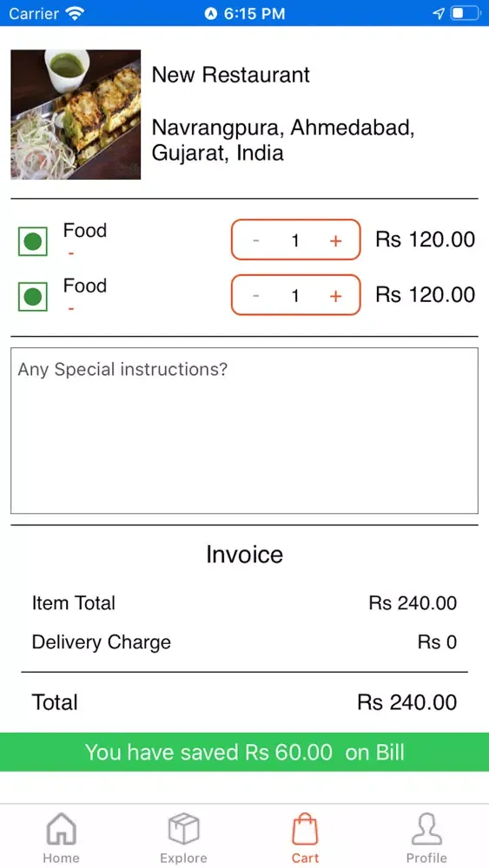Tap the green veg indicator of second Food
This screenshot has width=489, height=868.
tap(33, 297)
